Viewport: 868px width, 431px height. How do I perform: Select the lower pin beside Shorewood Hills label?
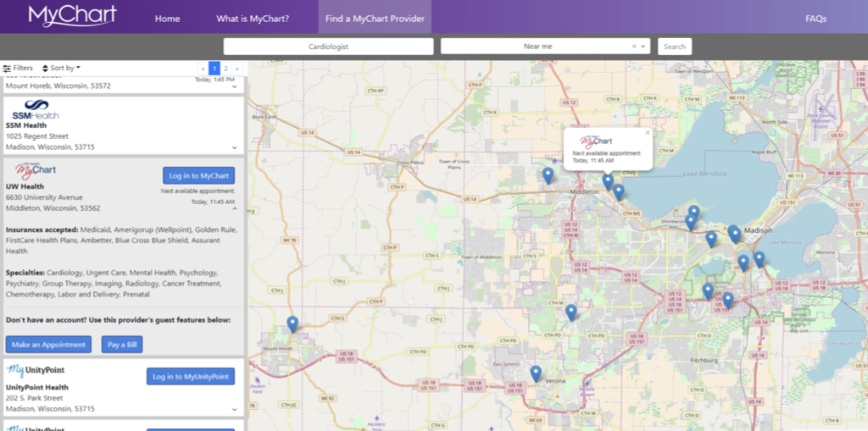pos(690,223)
